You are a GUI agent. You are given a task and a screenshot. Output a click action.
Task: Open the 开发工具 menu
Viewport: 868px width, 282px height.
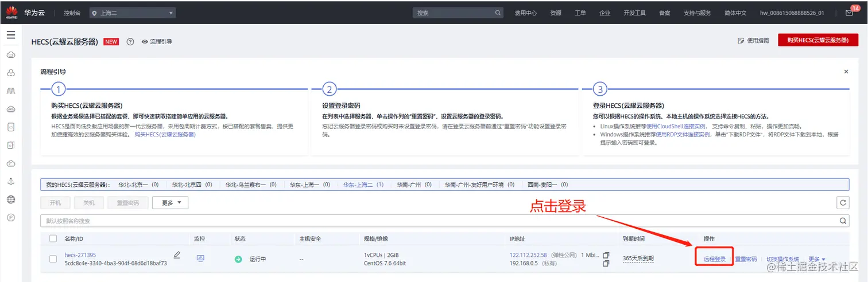click(634, 13)
